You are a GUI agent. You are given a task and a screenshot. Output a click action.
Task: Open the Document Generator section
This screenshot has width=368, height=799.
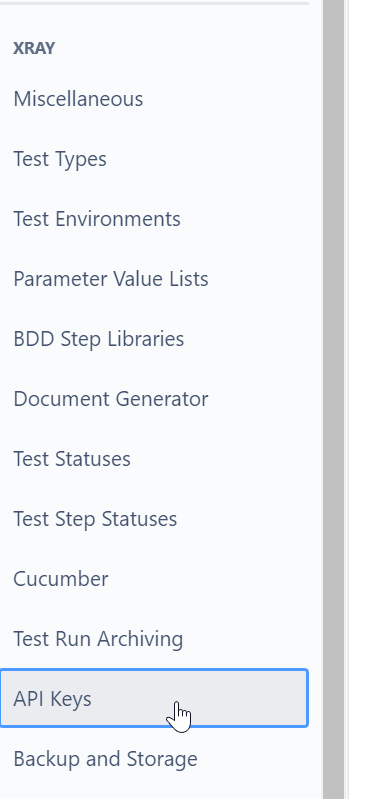pos(154,399)
